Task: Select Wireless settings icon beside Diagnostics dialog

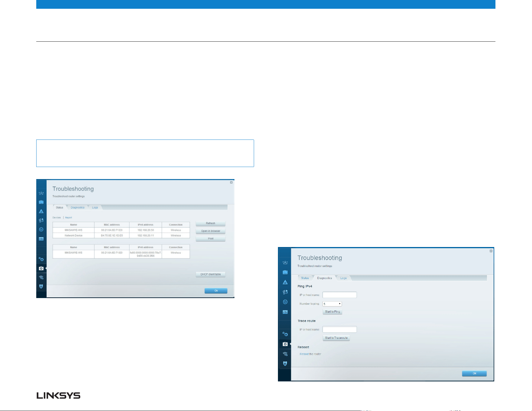Action: (285, 354)
